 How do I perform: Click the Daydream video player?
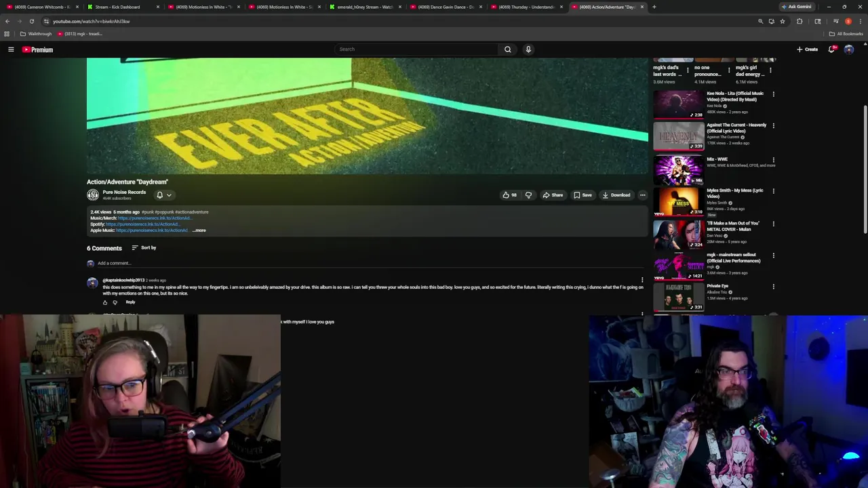coord(368,116)
